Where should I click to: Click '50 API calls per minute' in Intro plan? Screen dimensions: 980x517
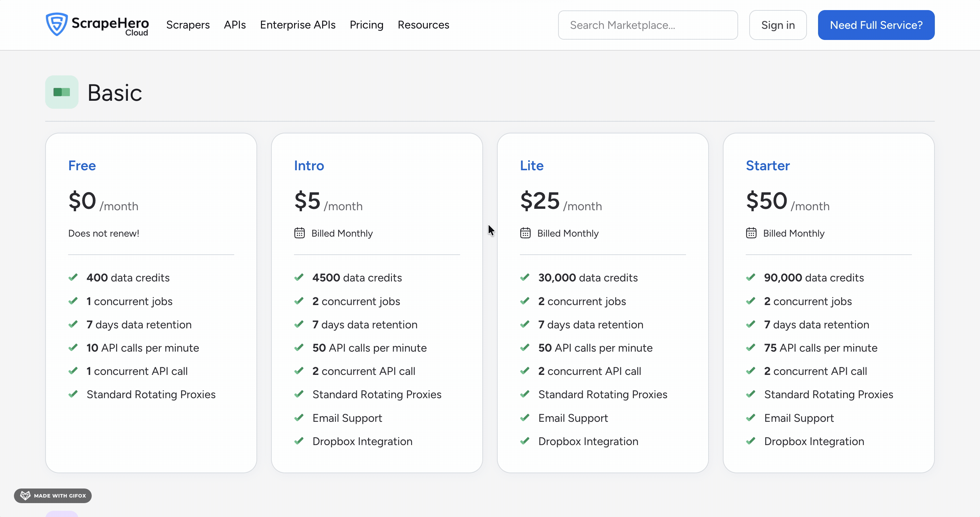click(x=369, y=348)
